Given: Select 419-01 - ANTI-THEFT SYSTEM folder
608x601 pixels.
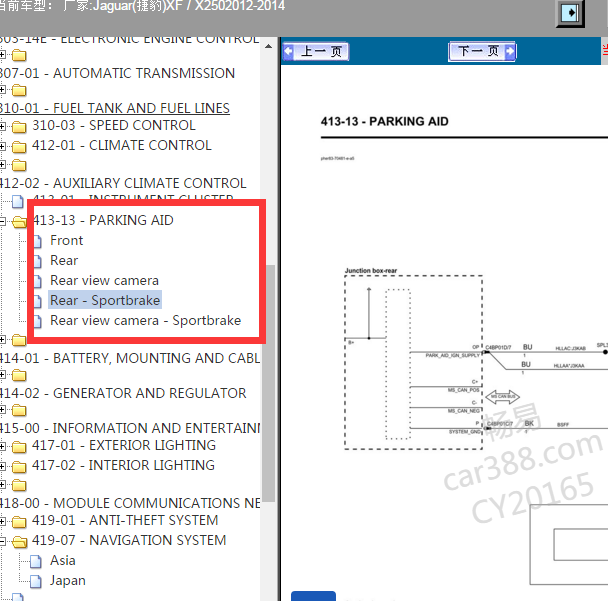Looking at the screenshot, I should (x=125, y=520).
